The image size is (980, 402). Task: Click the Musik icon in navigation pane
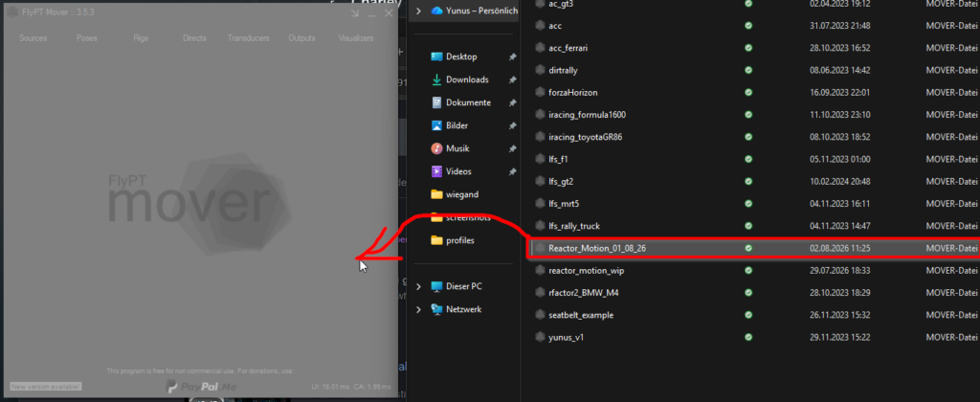(x=436, y=148)
